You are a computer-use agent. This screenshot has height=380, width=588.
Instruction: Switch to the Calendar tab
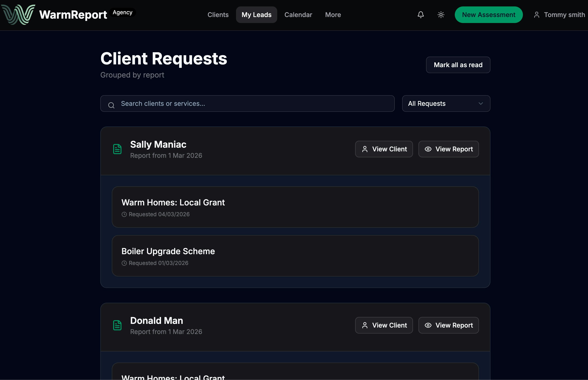[298, 15]
